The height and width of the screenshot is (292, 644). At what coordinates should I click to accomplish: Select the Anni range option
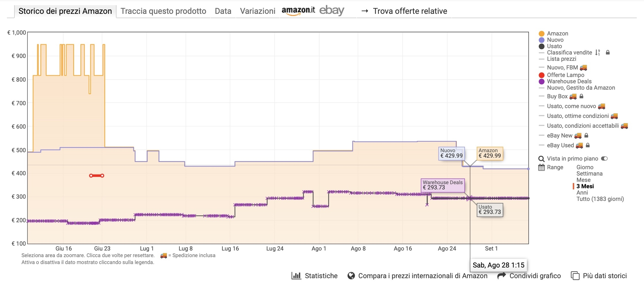582,193
